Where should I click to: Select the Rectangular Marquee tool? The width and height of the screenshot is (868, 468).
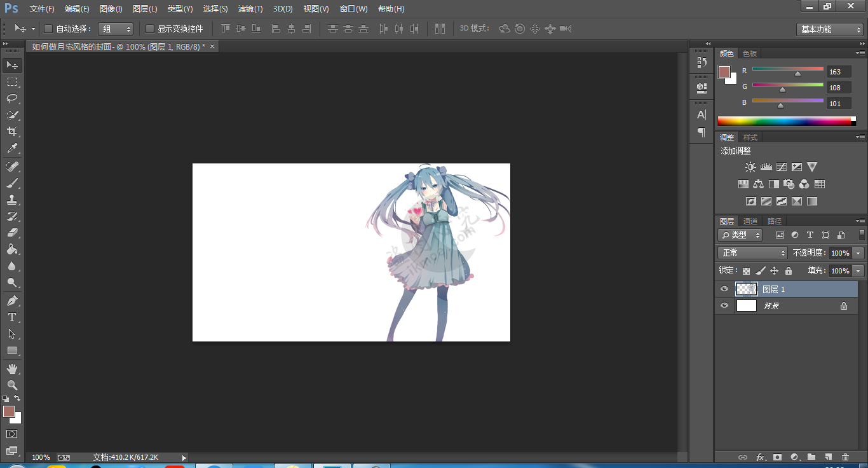[x=12, y=82]
